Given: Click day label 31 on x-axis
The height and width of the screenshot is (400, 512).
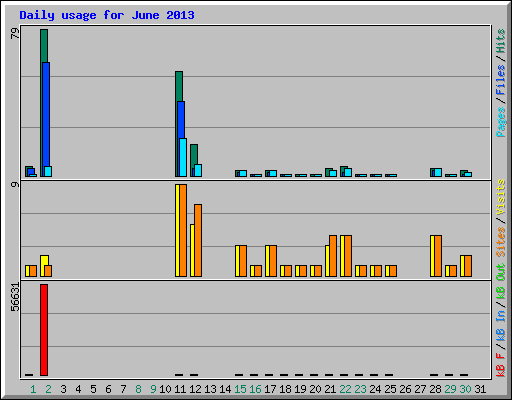Looking at the screenshot, I should coord(480,389).
